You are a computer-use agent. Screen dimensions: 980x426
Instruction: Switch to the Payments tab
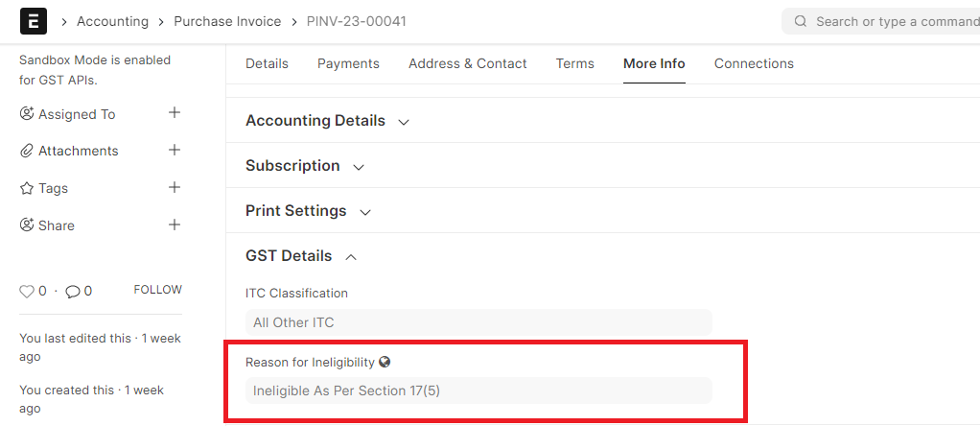click(x=348, y=64)
